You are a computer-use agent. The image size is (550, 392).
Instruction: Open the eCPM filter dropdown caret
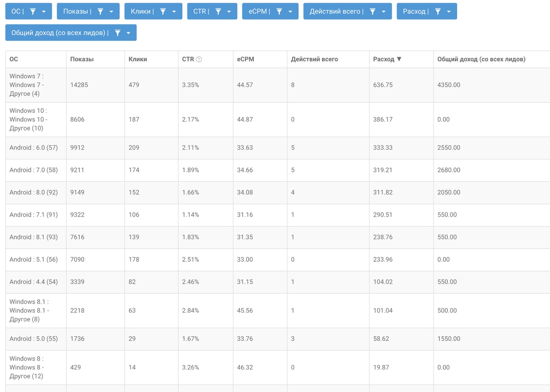click(x=290, y=12)
